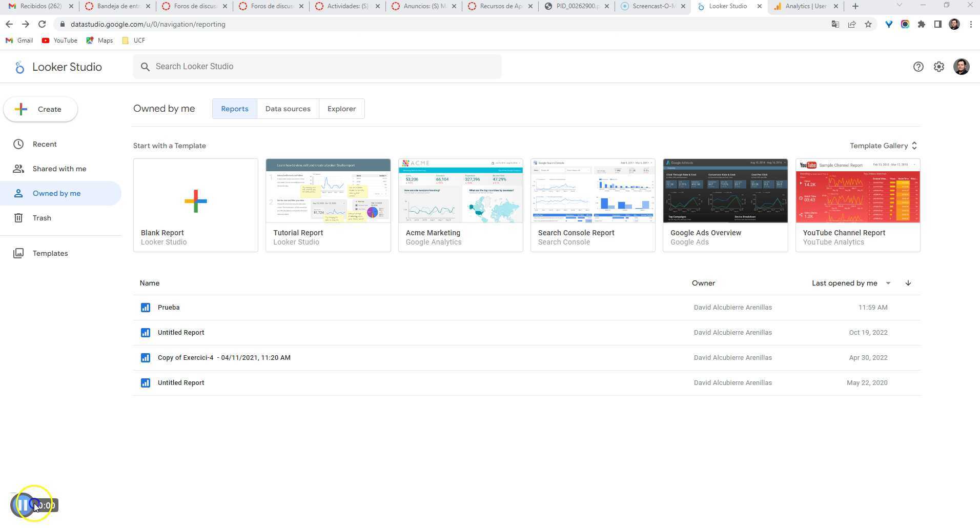980x528 pixels.
Task: Switch to the Data sources tab
Action: point(288,108)
